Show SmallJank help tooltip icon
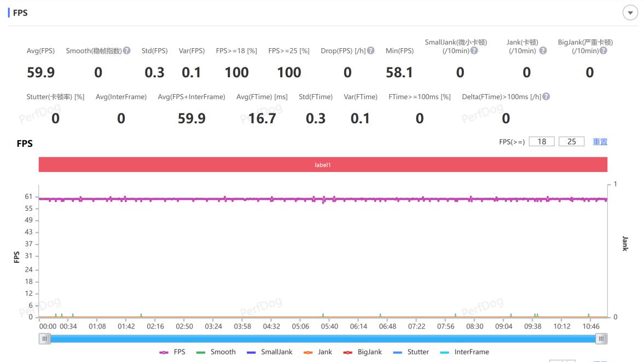644x362 pixels. point(474,50)
